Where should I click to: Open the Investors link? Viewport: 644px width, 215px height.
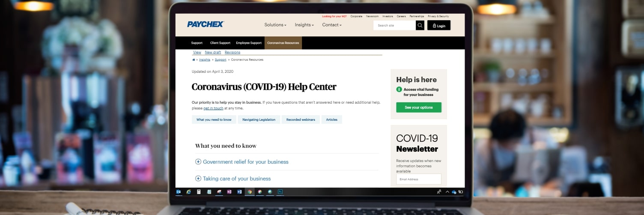388,16
